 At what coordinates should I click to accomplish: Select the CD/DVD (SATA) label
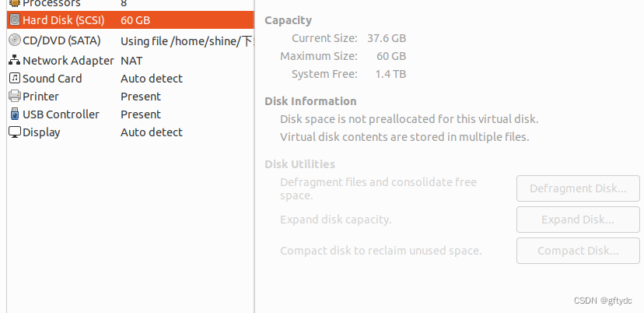coord(65,40)
